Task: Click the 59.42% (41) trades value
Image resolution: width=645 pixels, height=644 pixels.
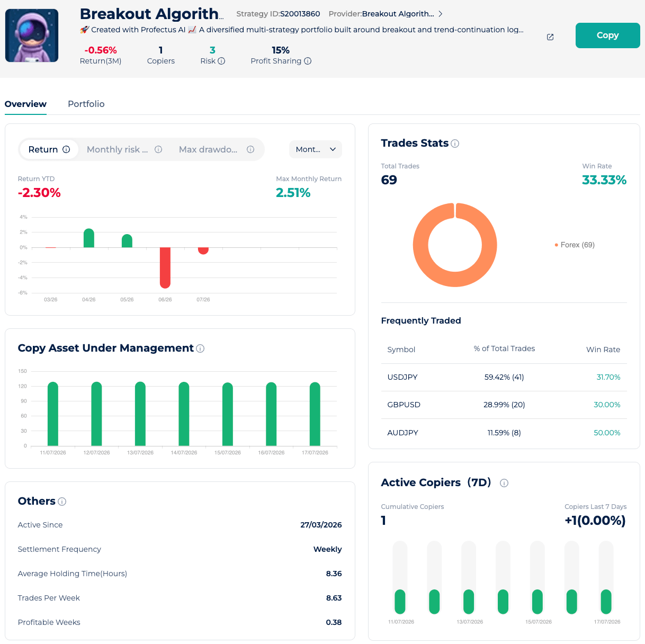Action: click(x=504, y=377)
